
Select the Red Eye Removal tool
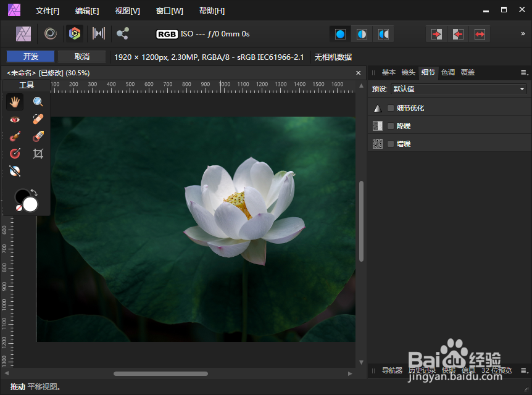(14, 119)
